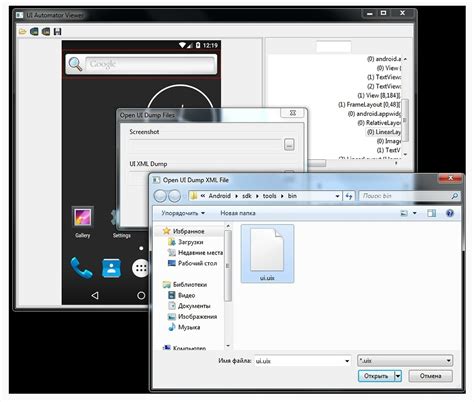Tap the Android Back navigation triangle
Viewport: 474px width, 402px height.
pos(95,295)
